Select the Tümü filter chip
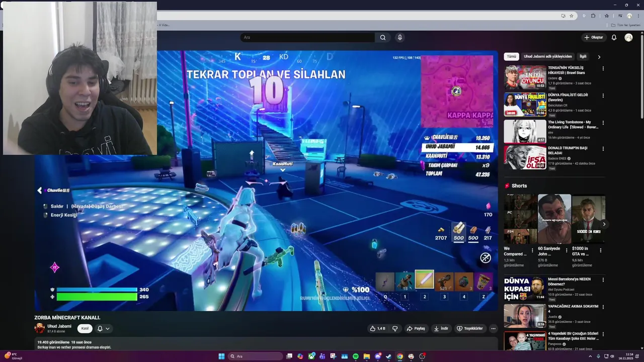 (511, 57)
